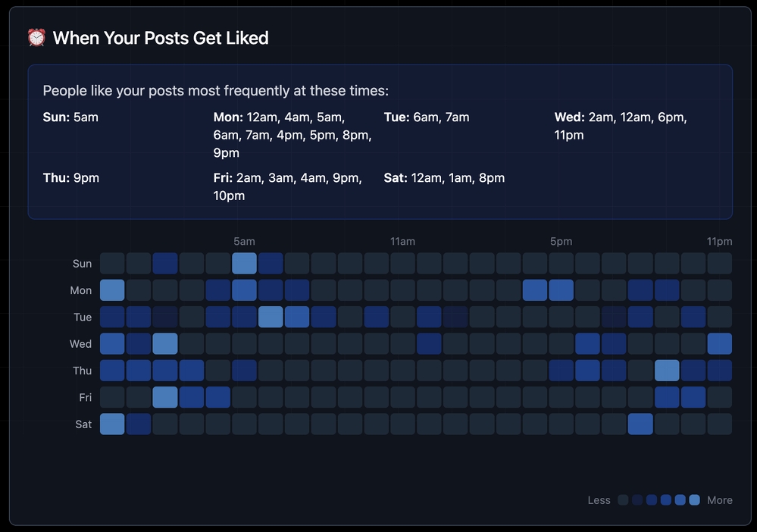
Task: Click the 11am column header label
Action: 402,242
